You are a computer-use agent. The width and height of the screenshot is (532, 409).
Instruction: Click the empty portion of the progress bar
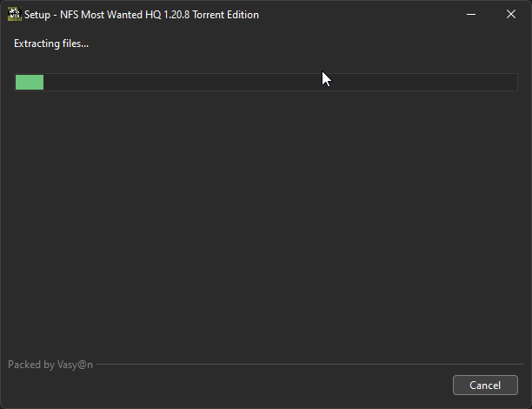pyautogui.click(x=280, y=82)
